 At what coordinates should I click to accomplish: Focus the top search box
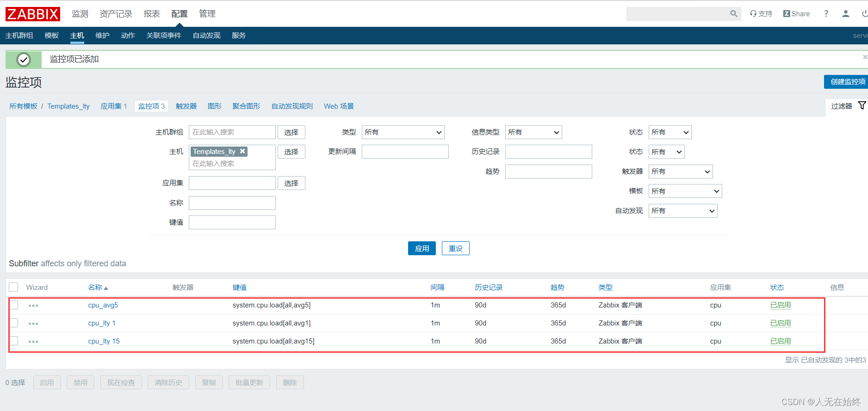click(678, 14)
